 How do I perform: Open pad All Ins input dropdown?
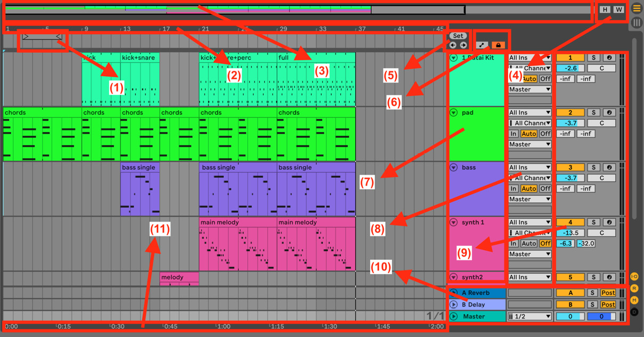[x=530, y=112]
